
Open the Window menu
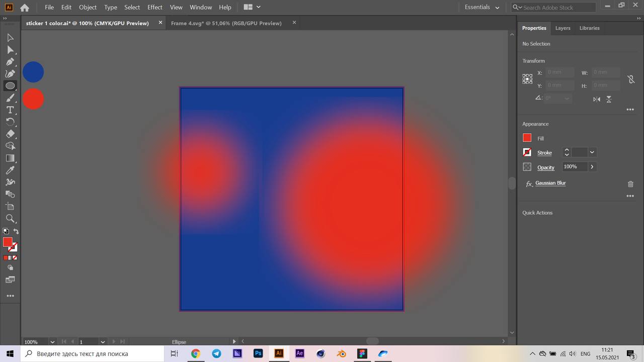[x=201, y=7]
